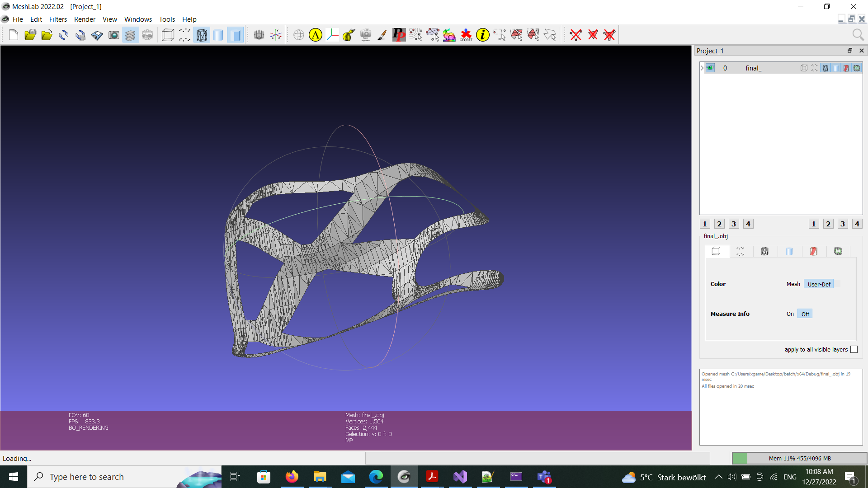Show the XYZ axis icon
The height and width of the screenshot is (488, 868).
(x=276, y=35)
